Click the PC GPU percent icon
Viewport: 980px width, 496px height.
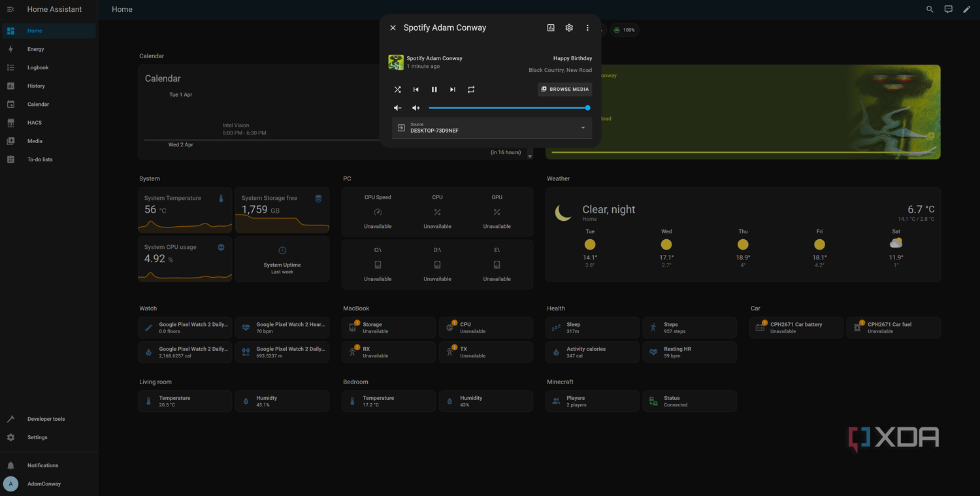click(x=497, y=212)
